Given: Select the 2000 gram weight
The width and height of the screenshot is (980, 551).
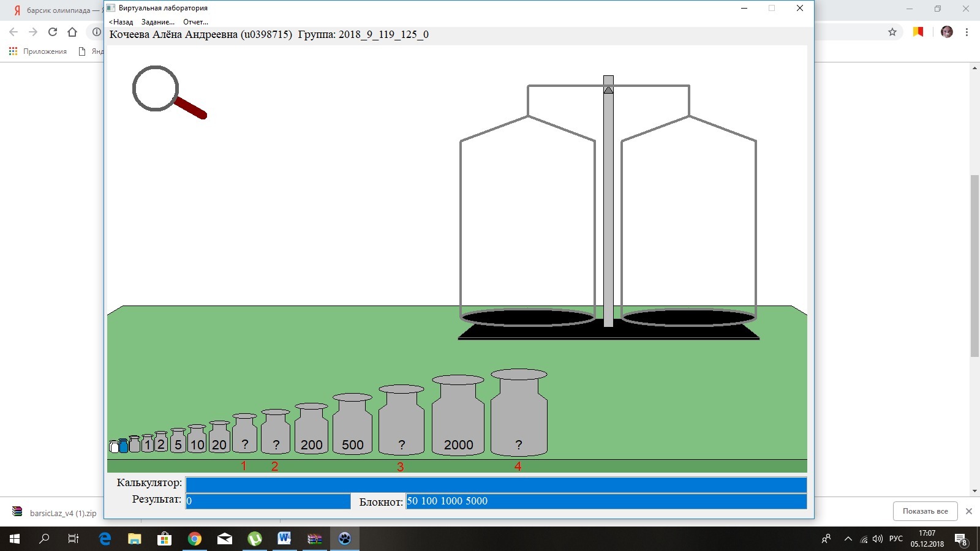Looking at the screenshot, I should [458, 422].
